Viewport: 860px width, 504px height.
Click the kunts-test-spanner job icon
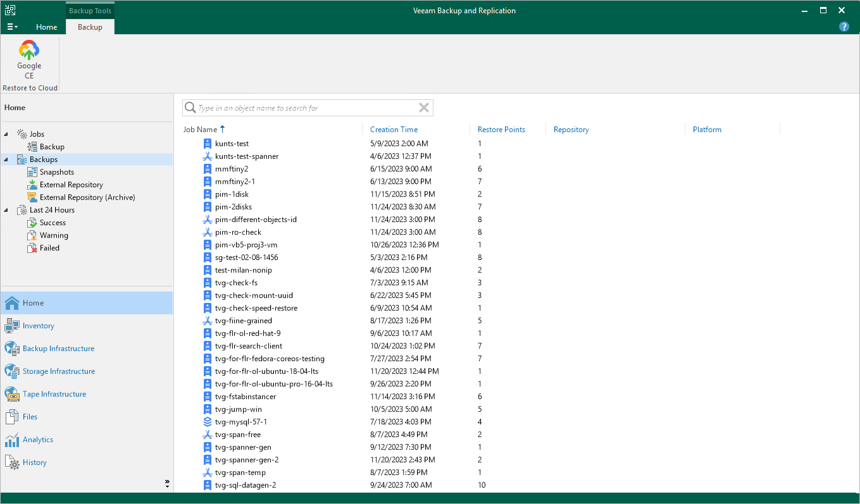tap(207, 156)
